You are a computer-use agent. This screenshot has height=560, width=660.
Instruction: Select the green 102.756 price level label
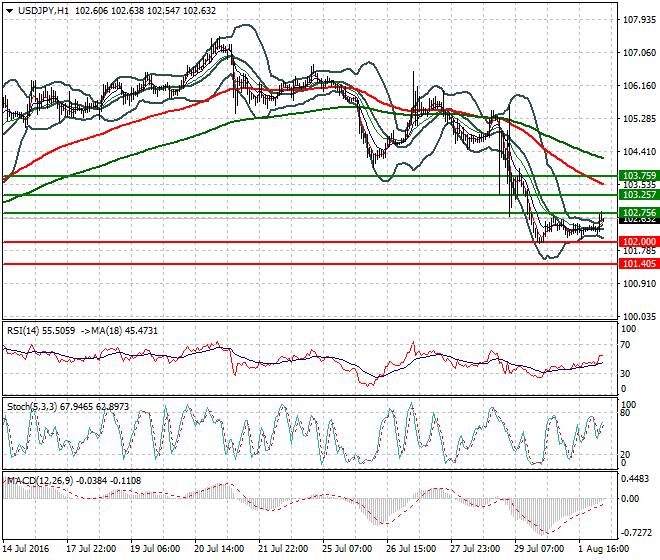pos(639,213)
